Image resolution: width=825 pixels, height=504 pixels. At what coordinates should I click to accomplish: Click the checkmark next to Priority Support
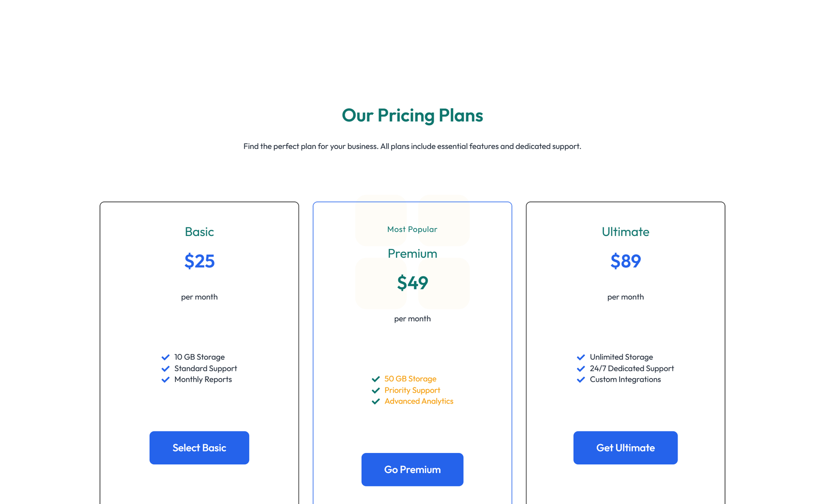click(376, 390)
